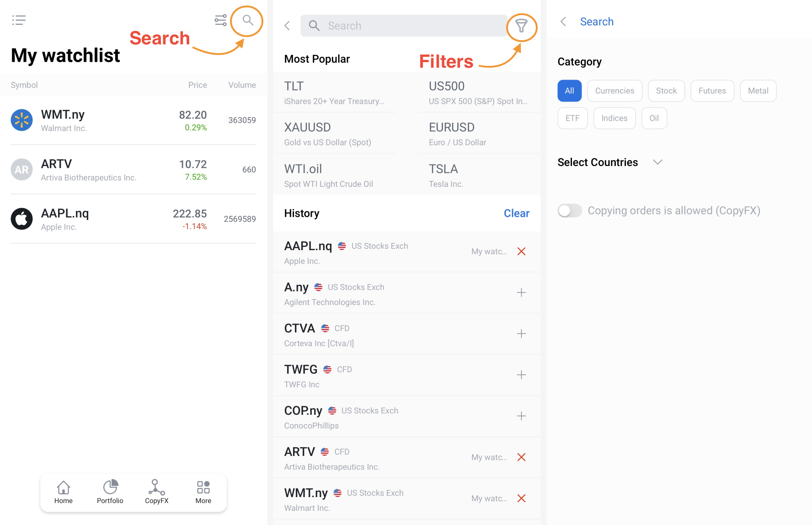812x525 pixels.
Task: Open the hamburger menu icon
Action: pos(19,20)
